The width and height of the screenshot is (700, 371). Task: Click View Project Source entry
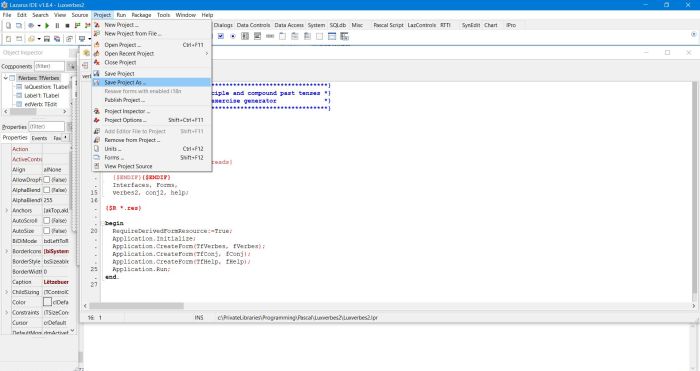tap(151, 166)
